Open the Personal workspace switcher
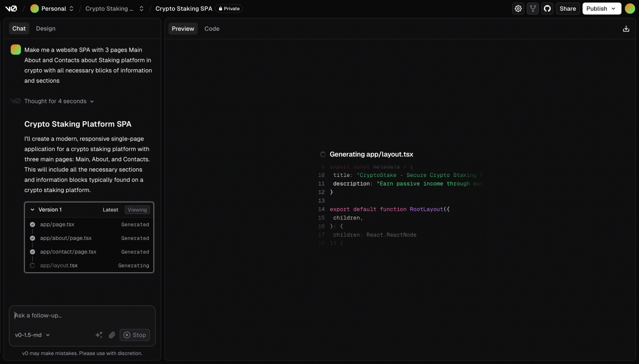Viewport: 639px width, 364px height. (52, 8)
